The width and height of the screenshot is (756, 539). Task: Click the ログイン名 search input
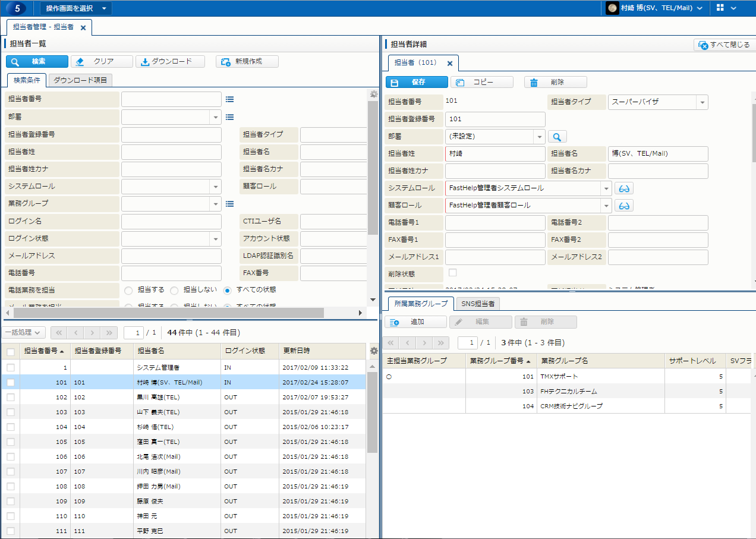coord(171,222)
